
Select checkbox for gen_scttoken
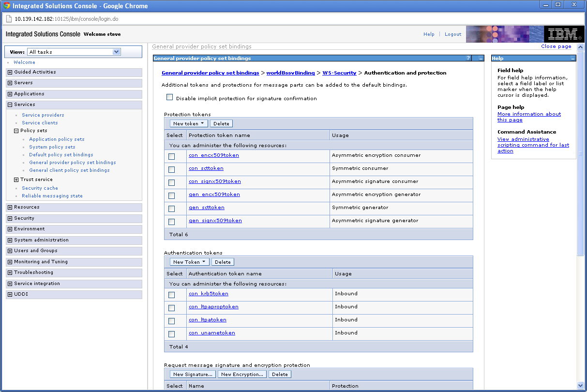point(171,209)
